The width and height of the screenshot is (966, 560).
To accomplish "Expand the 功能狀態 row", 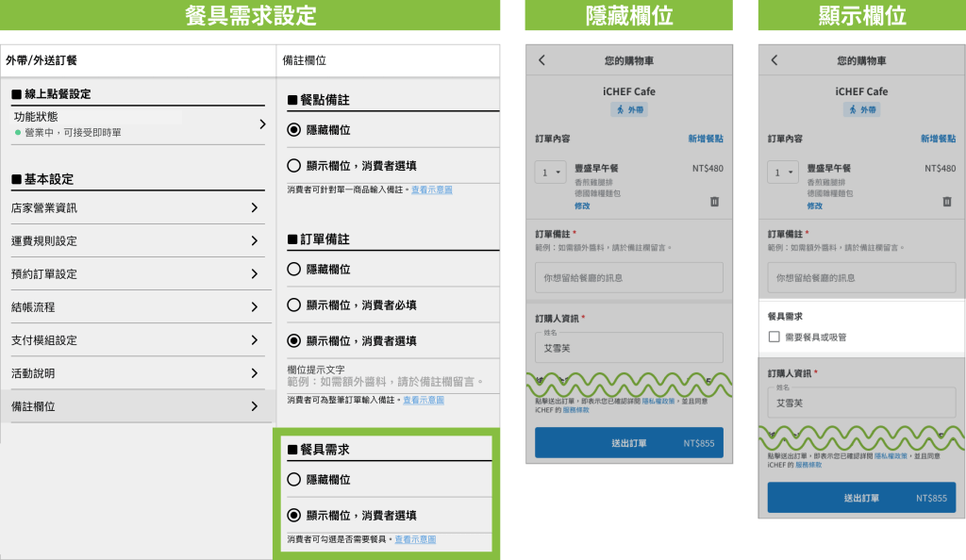I will point(262,124).
